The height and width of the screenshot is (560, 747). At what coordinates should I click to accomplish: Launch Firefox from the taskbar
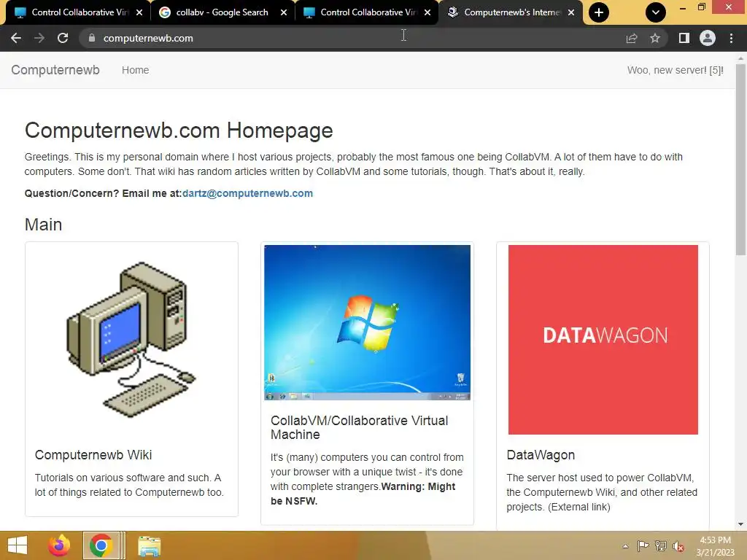pos(59,545)
